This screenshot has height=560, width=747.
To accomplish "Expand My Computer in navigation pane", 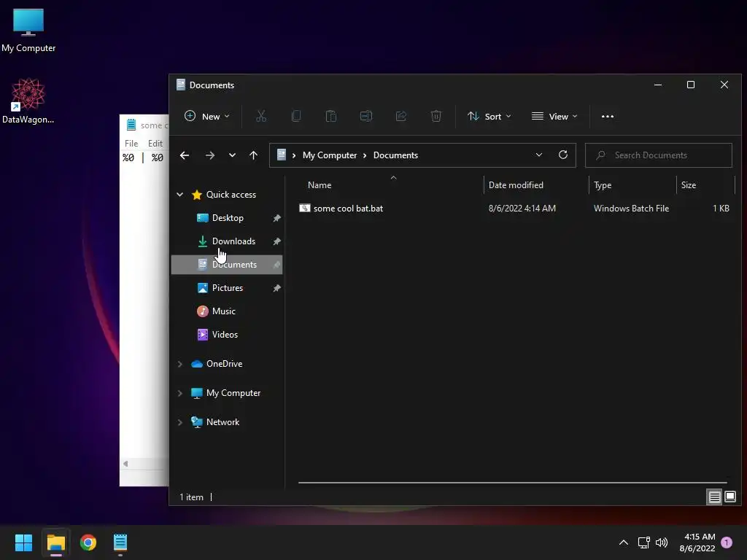I will (x=179, y=393).
